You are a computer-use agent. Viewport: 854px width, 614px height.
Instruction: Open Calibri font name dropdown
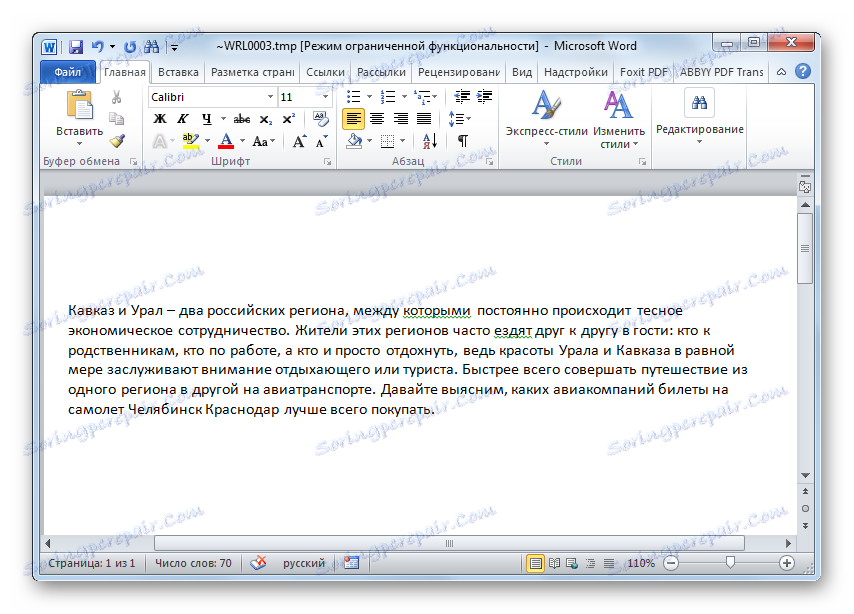[270, 97]
